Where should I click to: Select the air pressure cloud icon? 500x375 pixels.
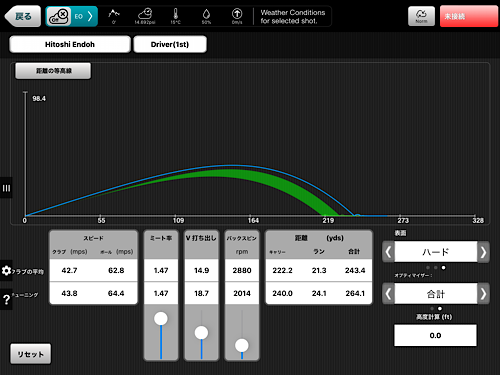pyautogui.click(x=145, y=14)
